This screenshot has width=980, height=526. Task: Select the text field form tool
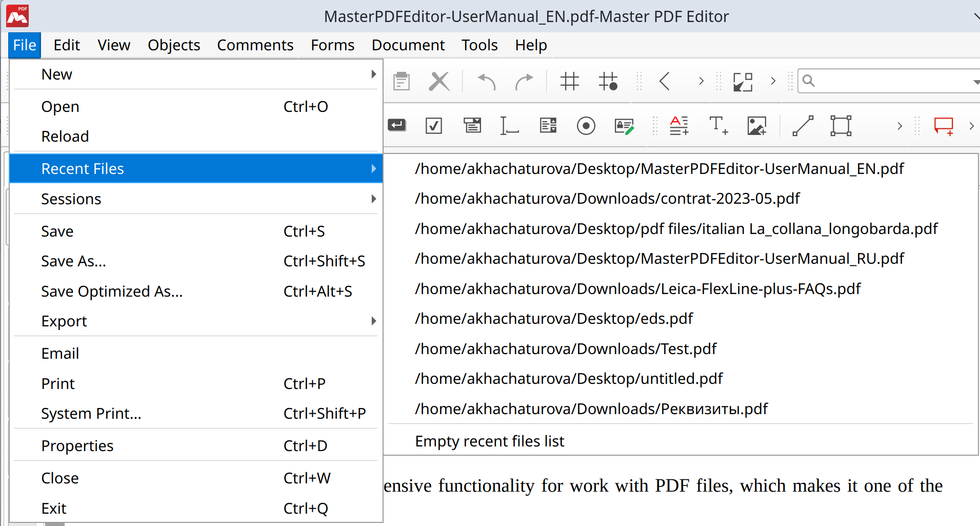click(x=509, y=126)
